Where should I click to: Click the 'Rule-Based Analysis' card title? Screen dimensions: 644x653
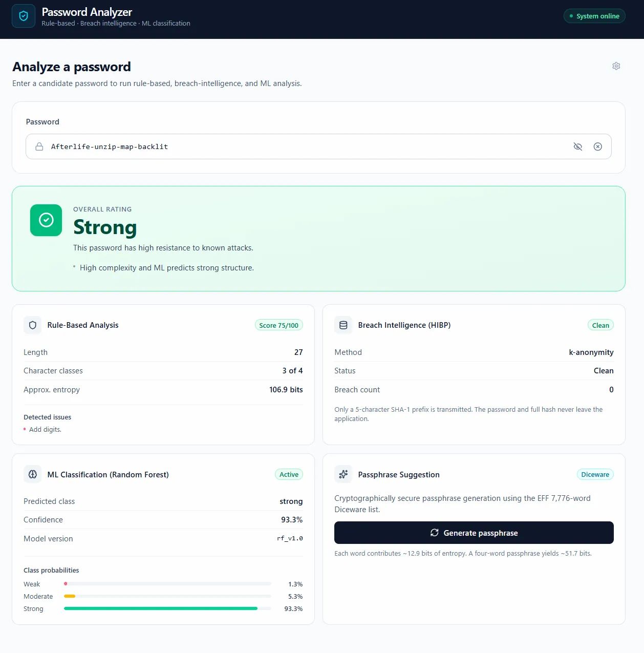83,325
